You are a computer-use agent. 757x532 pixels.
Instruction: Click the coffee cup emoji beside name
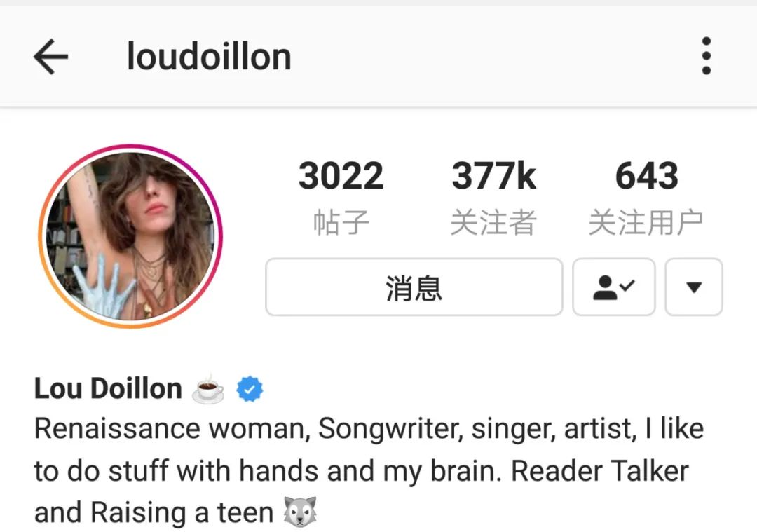208,388
